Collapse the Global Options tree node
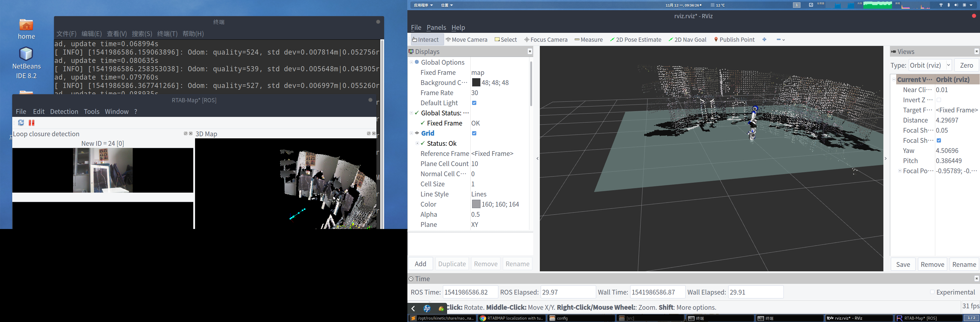The image size is (980, 322). click(411, 62)
